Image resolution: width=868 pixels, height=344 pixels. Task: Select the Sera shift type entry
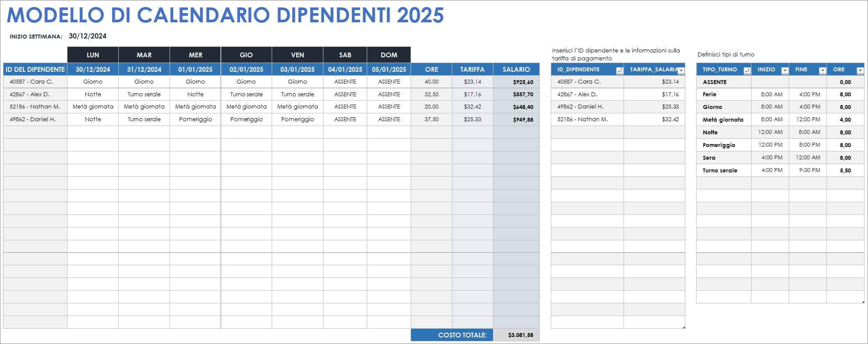click(x=724, y=158)
